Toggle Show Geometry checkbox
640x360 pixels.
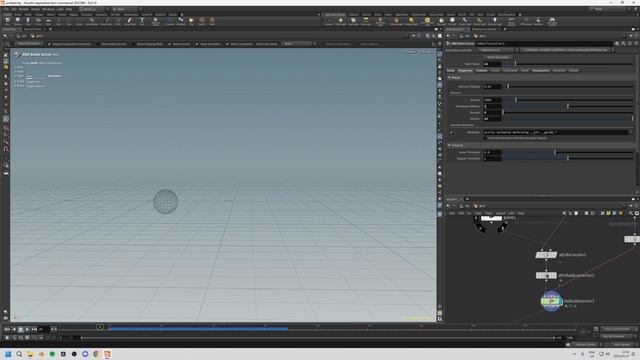click(x=197, y=44)
